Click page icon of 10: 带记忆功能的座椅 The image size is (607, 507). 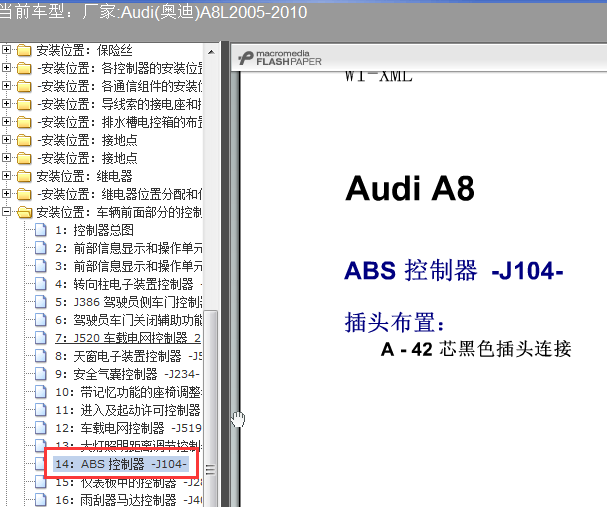(41, 392)
